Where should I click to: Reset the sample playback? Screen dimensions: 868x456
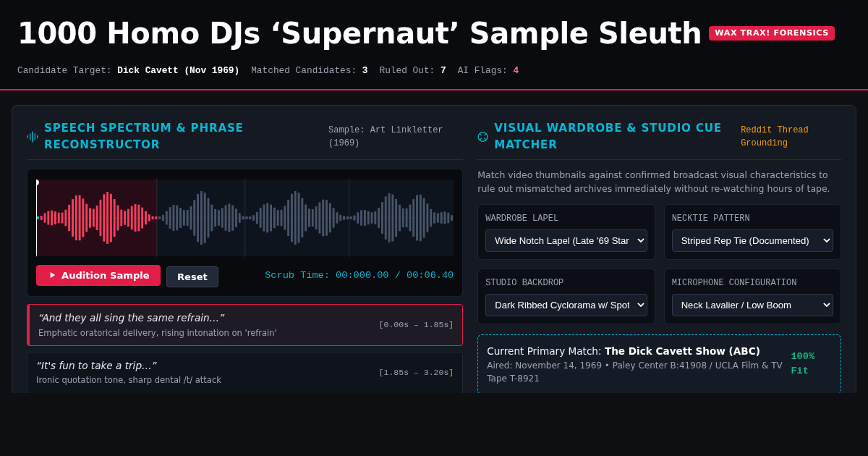pyautogui.click(x=192, y=276)
